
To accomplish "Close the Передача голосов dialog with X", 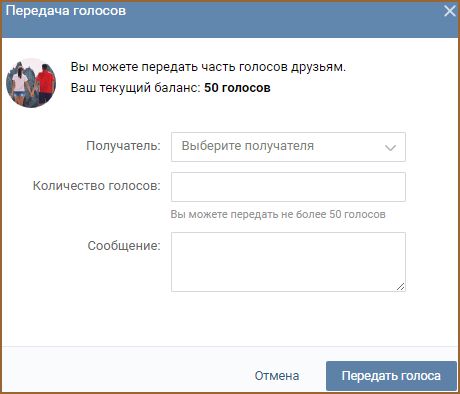I will tap(450, 11).
